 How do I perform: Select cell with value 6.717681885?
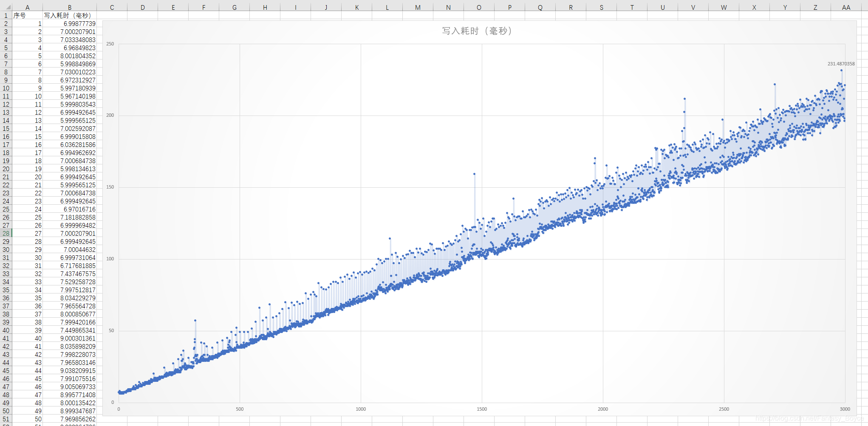pos(70,265)
